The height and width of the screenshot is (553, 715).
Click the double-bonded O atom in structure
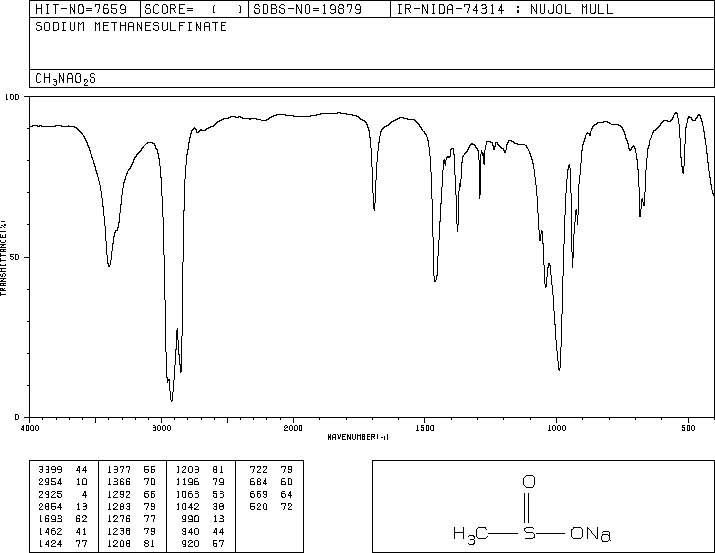pos(529,481)
